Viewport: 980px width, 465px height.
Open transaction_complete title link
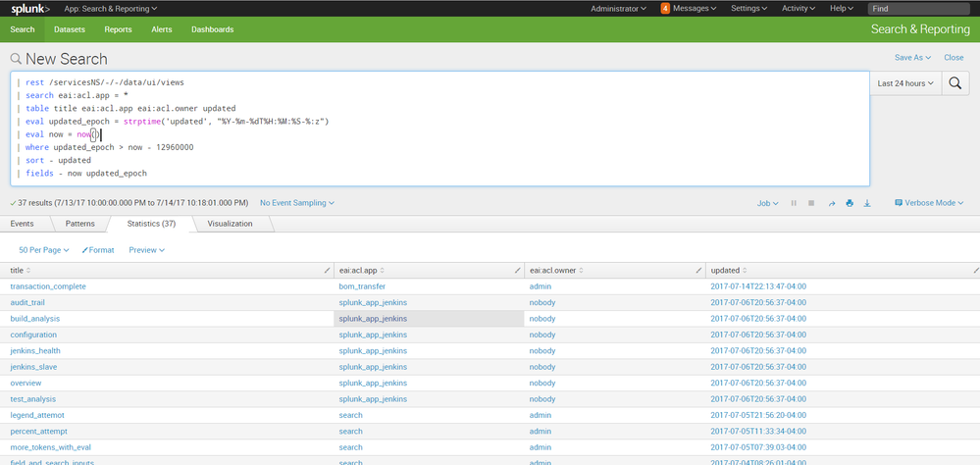[48, 286]
